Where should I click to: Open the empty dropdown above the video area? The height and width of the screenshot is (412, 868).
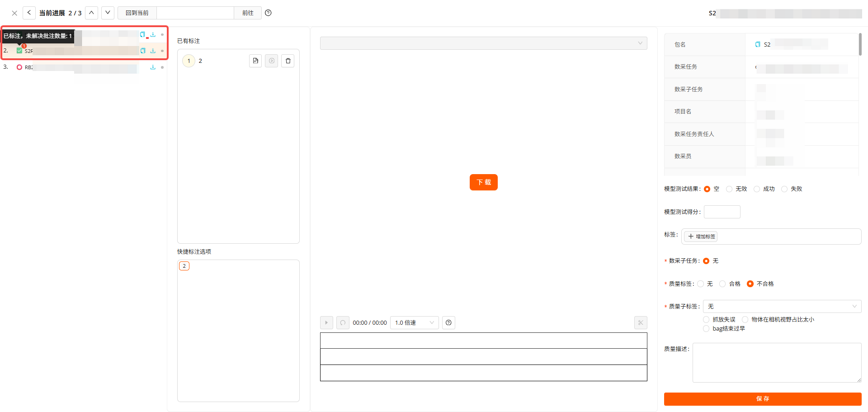point(483,43)
